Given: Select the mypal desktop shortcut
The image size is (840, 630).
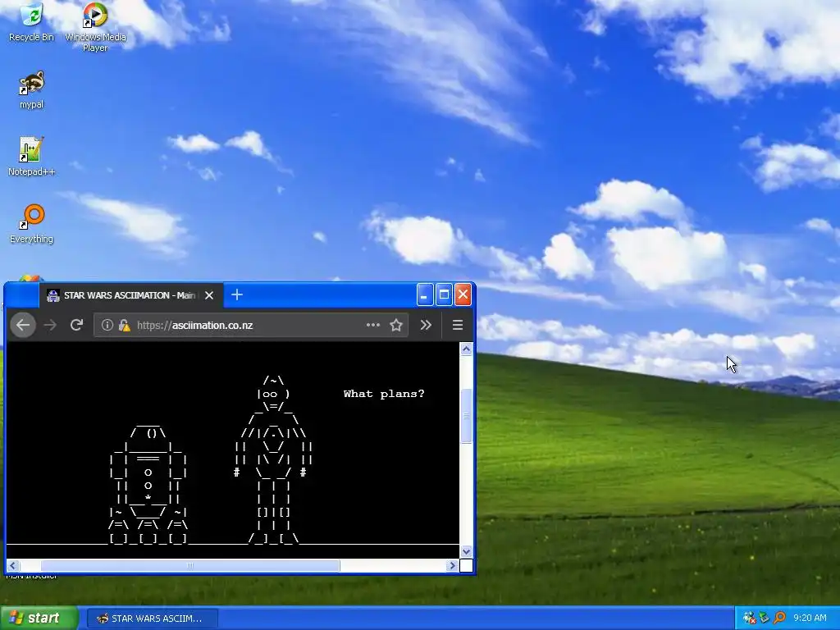Looking at the screenshot, I should click(32, 89).
